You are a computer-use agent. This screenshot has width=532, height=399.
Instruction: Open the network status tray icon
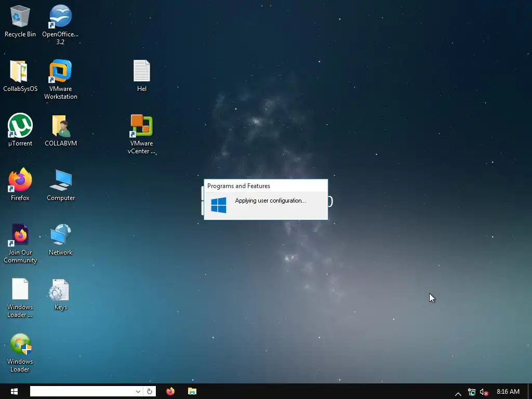pos(471,392)
